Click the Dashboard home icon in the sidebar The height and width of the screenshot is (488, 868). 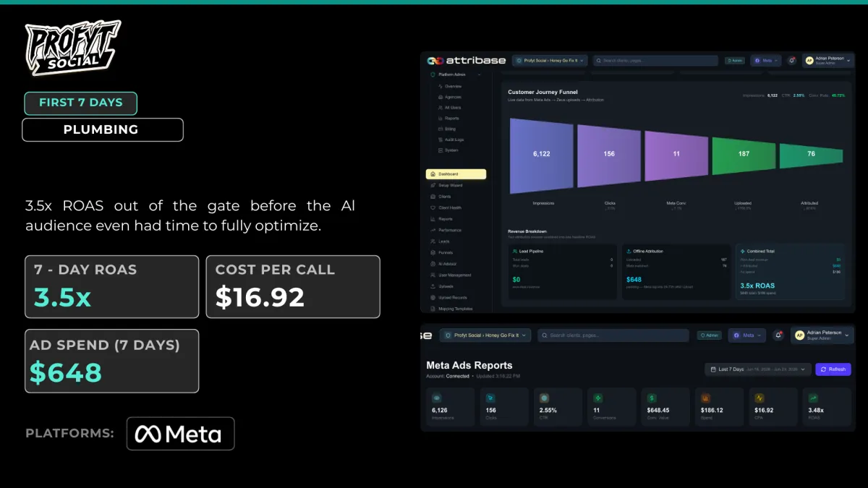pyautogui.click(x=433, y=174)
